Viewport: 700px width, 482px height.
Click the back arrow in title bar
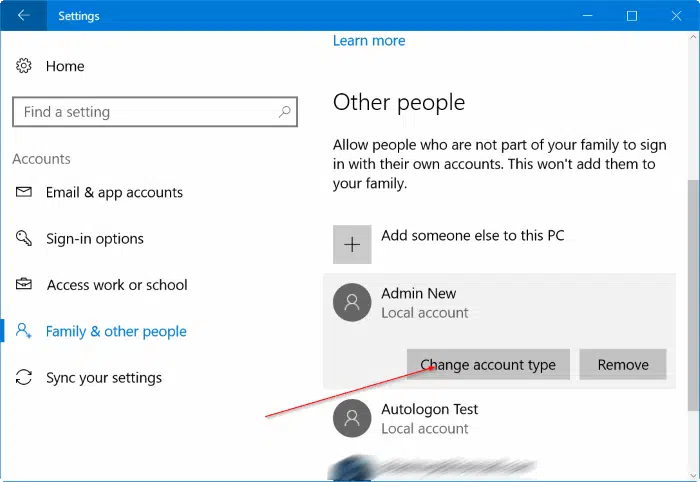[x=23, y=16]
